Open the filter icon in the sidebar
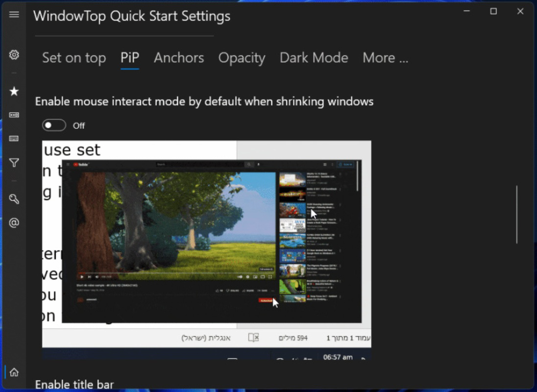Screen dimensions: 537x392 [14, 162]
